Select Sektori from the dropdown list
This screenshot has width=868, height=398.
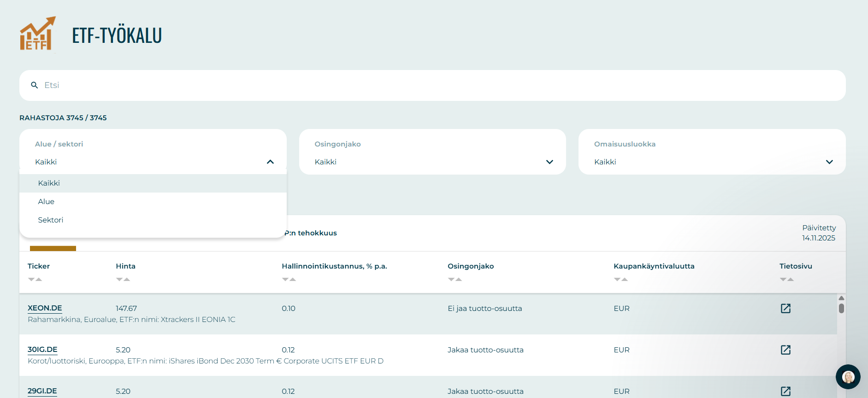(x=51, y=220)
